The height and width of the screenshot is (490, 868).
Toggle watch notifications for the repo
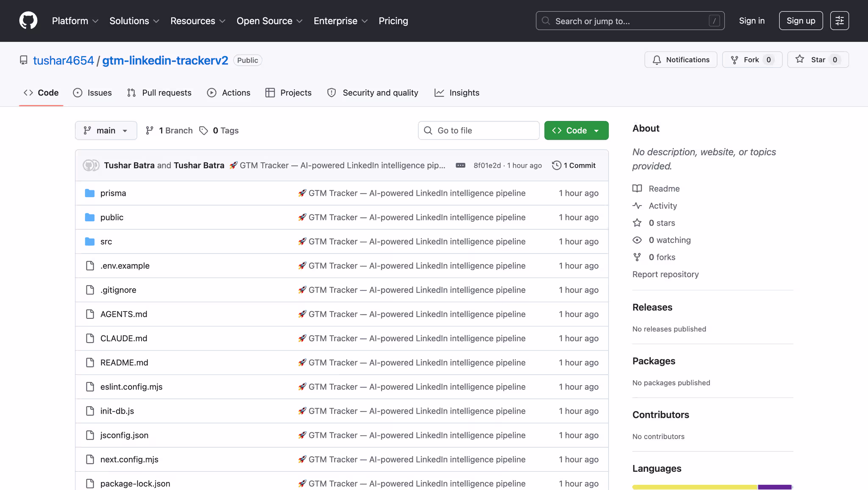point(680,59)
